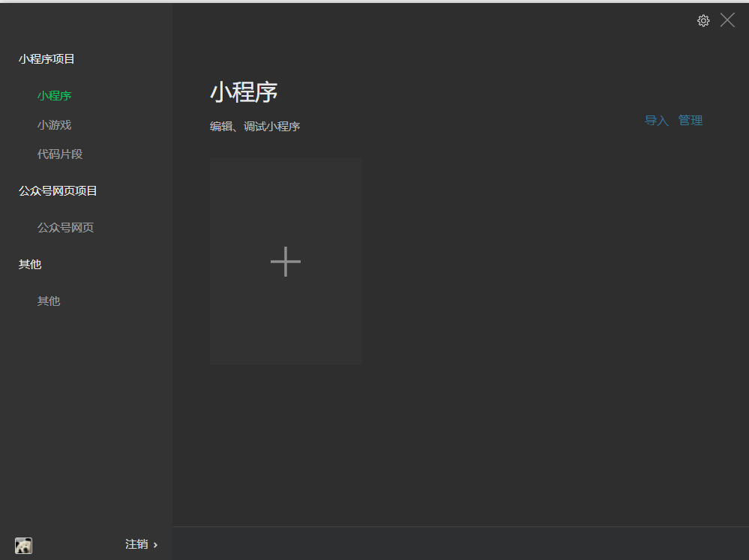Viewport: 749px width, 560px height.
Task: Click 注销 to log out
Action: click(x=136, y=544)
